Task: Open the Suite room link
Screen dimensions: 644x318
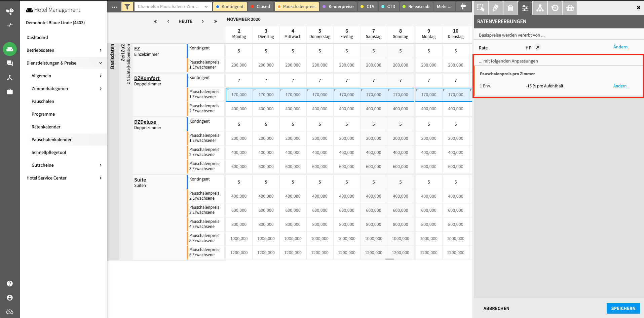Action: [x=140, y=180]
